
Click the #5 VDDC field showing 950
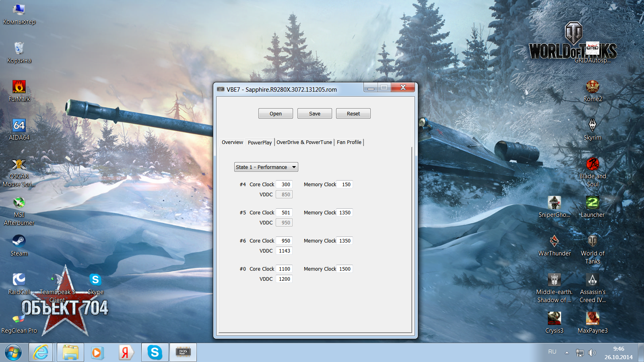coord(284,223)
